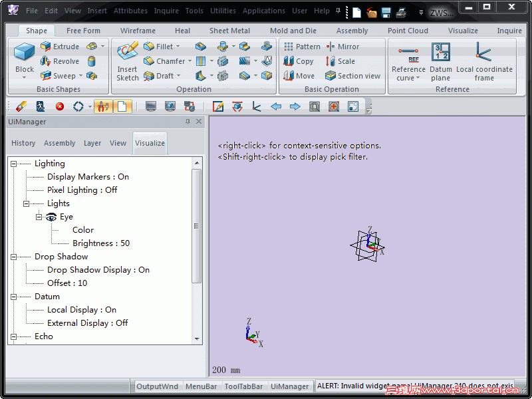Toggle Display Markers : On
The width and height of the screenshot is (532, 399).
88,177
